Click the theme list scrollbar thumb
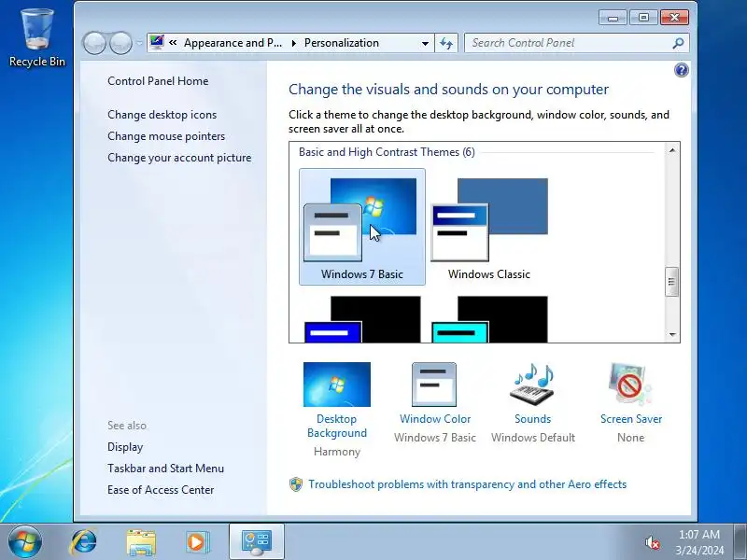Viewport: 747px width, 560px height. (672, 282)
